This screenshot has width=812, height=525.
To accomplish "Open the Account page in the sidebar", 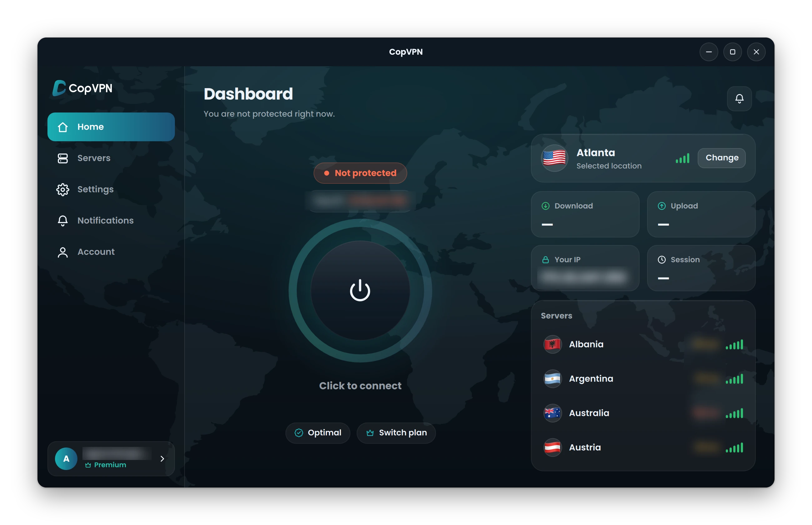I will coord(111,252).
